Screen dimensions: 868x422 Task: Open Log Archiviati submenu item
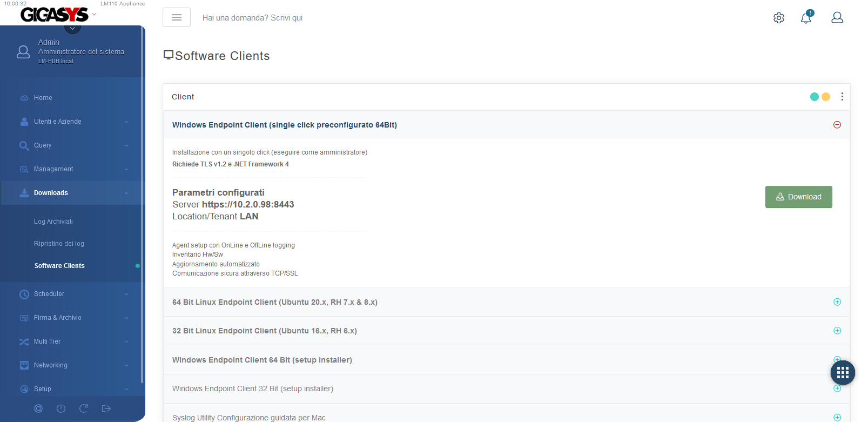coord(53,222)
